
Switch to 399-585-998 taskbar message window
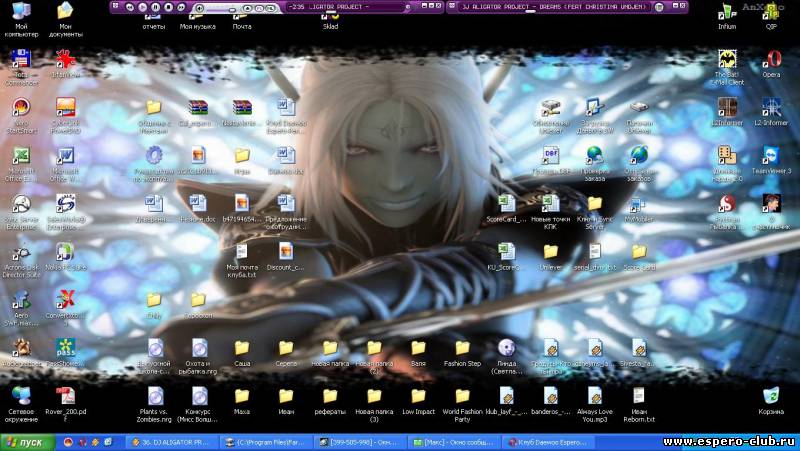click(x=360, y=442)
